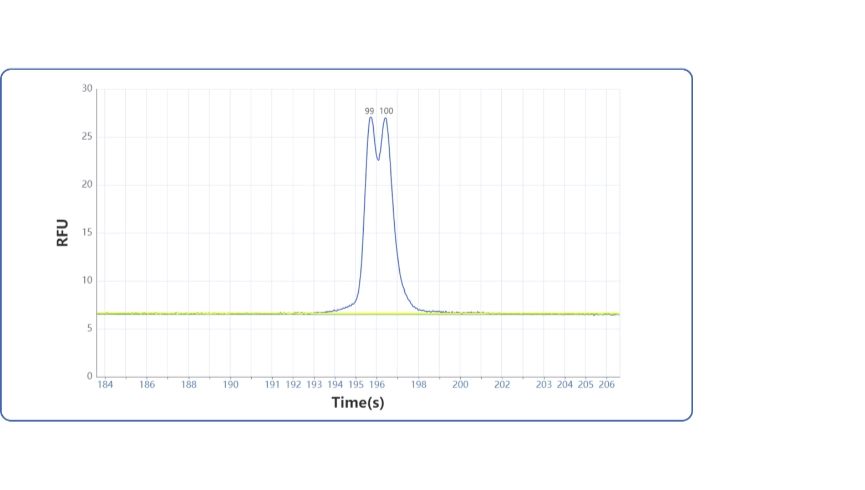Click the peak label 99
The image size is (865, 490).
pyautogui.click(x=369, y=111)
